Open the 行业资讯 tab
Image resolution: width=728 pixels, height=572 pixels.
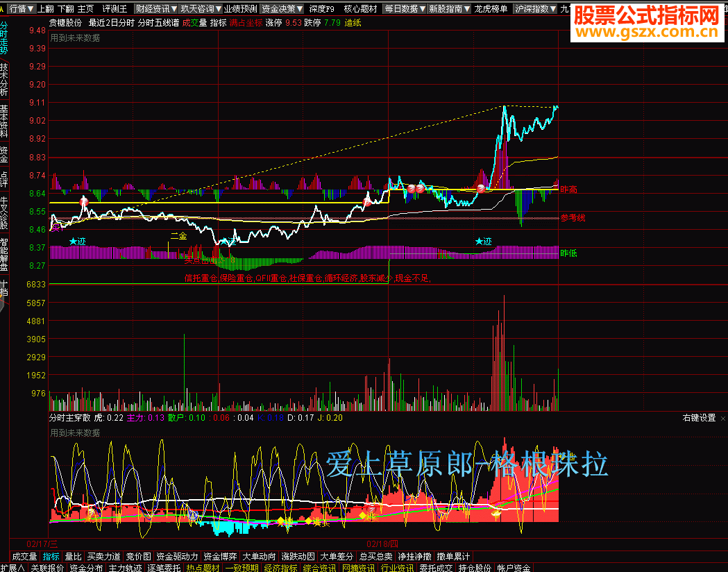pos(398,567)
